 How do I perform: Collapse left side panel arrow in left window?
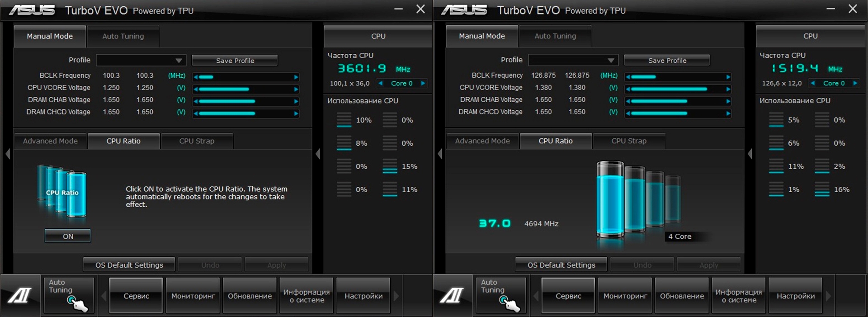pos(8,154)
